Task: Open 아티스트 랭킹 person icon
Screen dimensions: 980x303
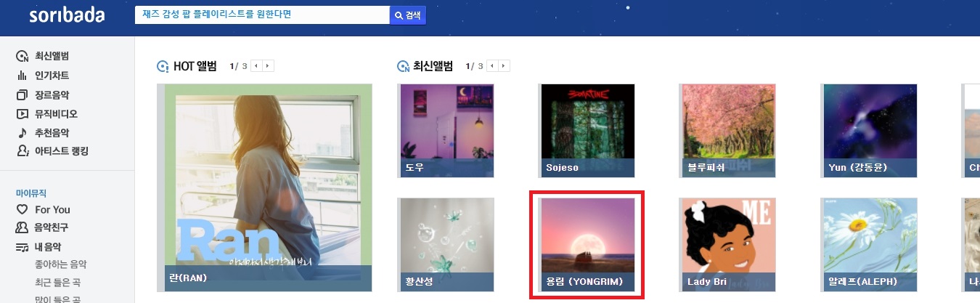Action: [22, 151]
